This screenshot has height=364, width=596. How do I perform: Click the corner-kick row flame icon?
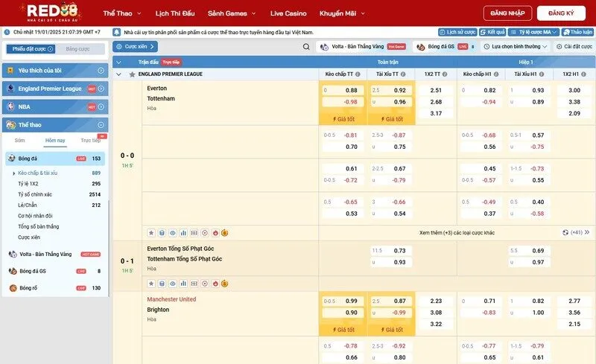click(215, 284)
